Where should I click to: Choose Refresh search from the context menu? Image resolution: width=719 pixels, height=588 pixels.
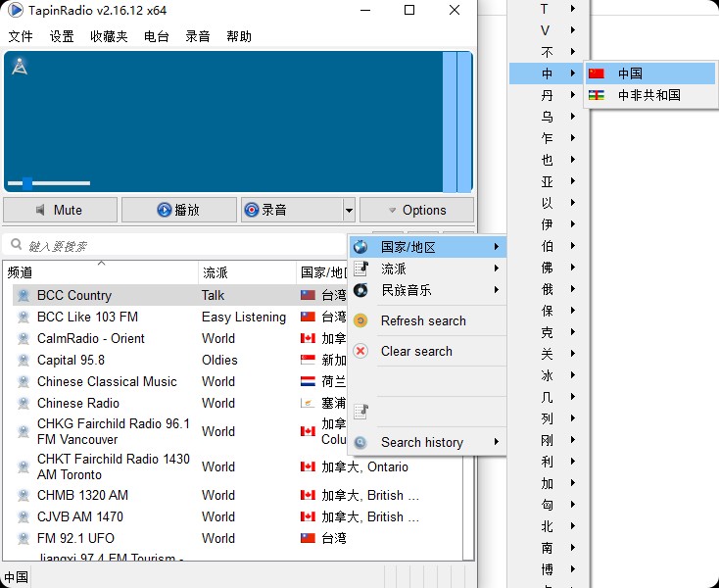pos(427,320)
